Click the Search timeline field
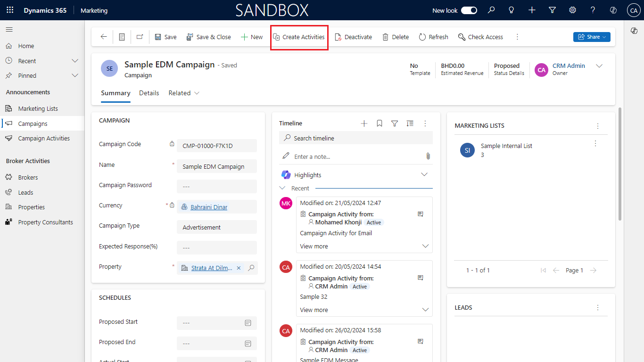This screenshot has width=644, height=362. click(x=356, y=138)
